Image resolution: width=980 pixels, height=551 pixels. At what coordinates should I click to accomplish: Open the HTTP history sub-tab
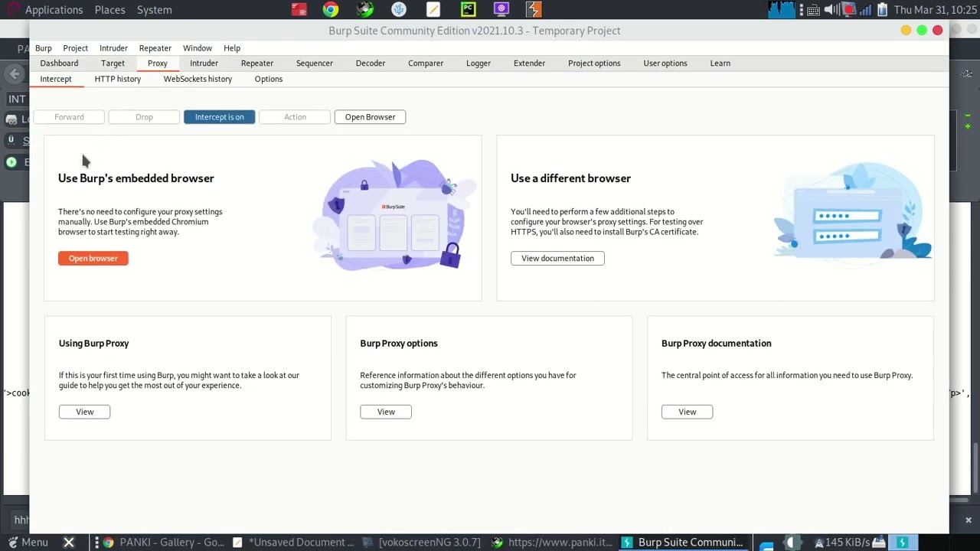coord(118,79)
